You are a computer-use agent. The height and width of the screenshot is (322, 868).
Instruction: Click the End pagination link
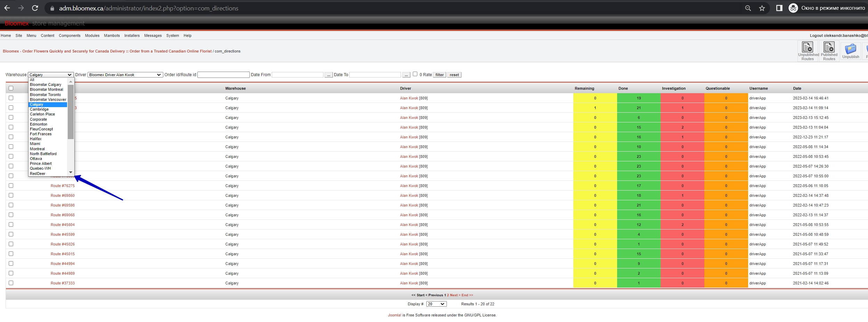pos(467,295)
